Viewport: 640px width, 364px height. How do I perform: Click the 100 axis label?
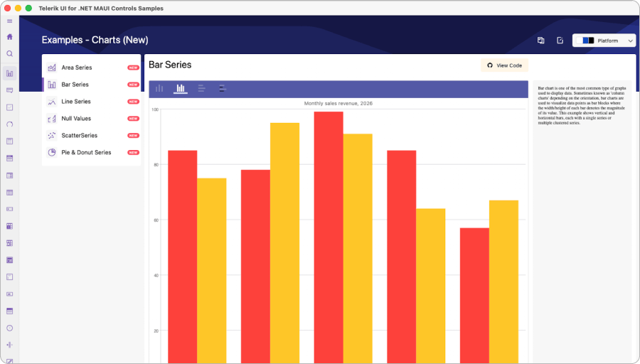click(x=155, y=109)
